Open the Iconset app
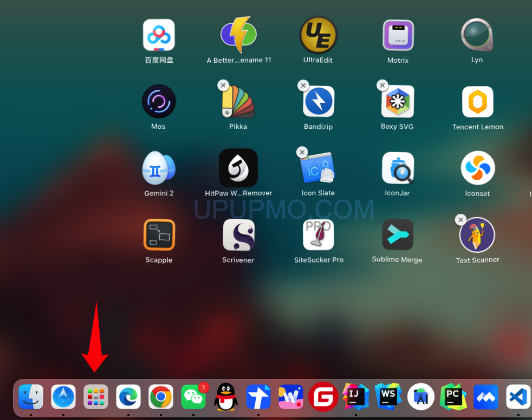Image resolution: width=532 pixels, height=420 pixels. 478,168
